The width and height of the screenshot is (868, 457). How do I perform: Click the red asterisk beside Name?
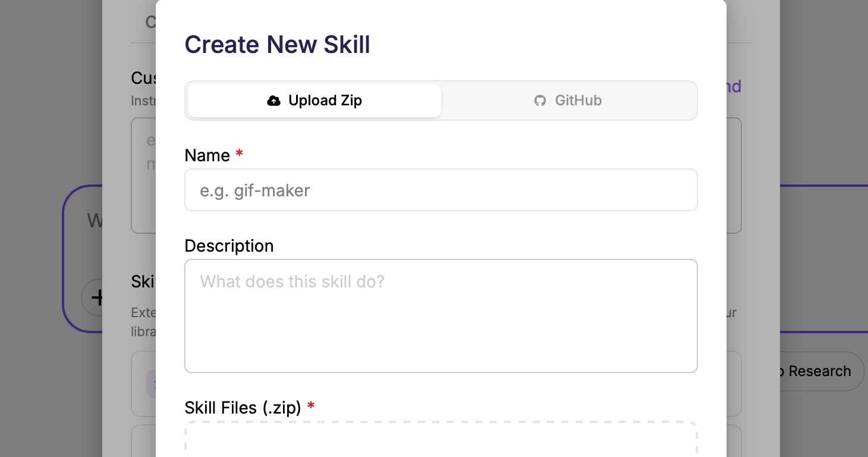(239, 155)
